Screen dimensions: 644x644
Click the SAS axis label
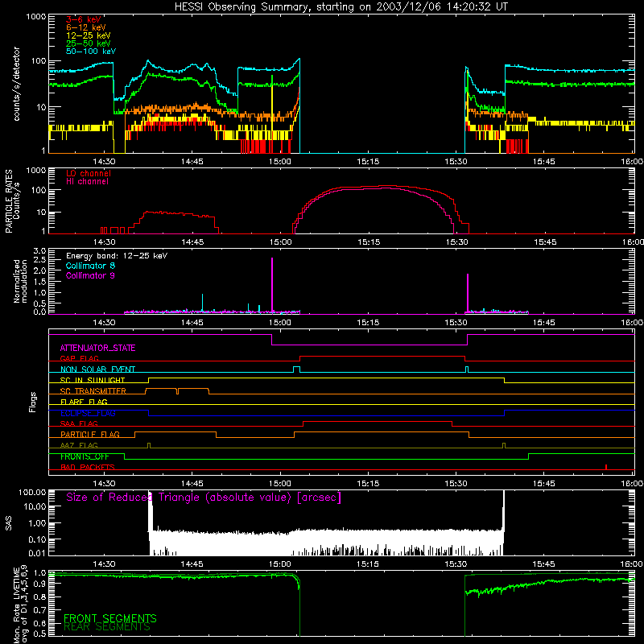point(9,523)
